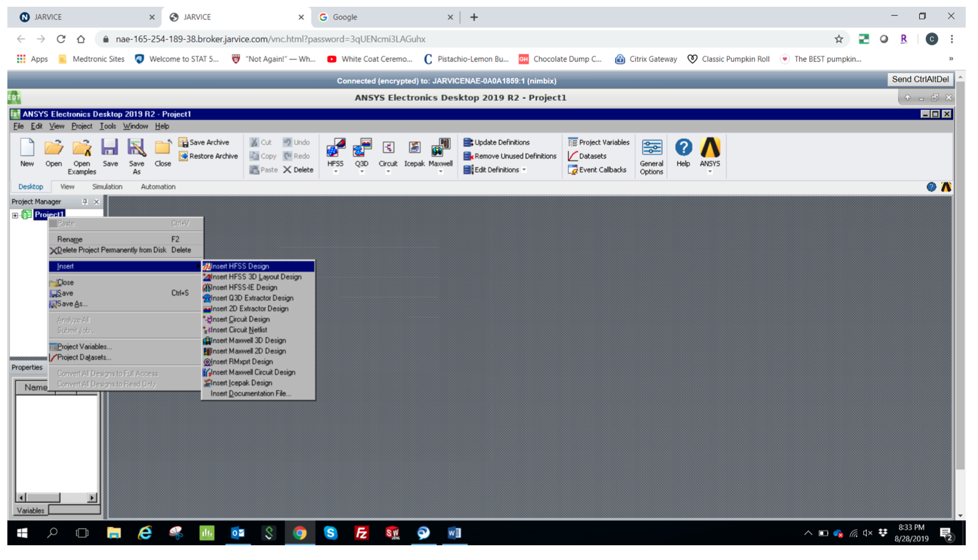
Task: Open the Tools menu
Action: click(x=108, y=126)
